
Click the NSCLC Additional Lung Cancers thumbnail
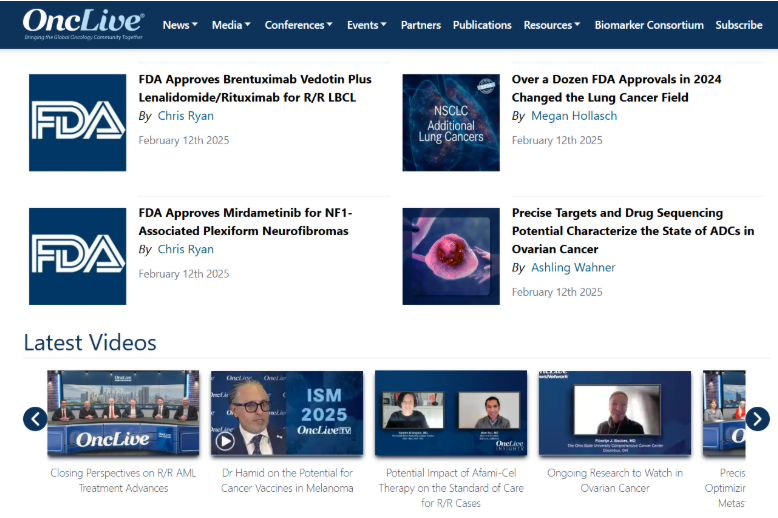pos(451,123)
